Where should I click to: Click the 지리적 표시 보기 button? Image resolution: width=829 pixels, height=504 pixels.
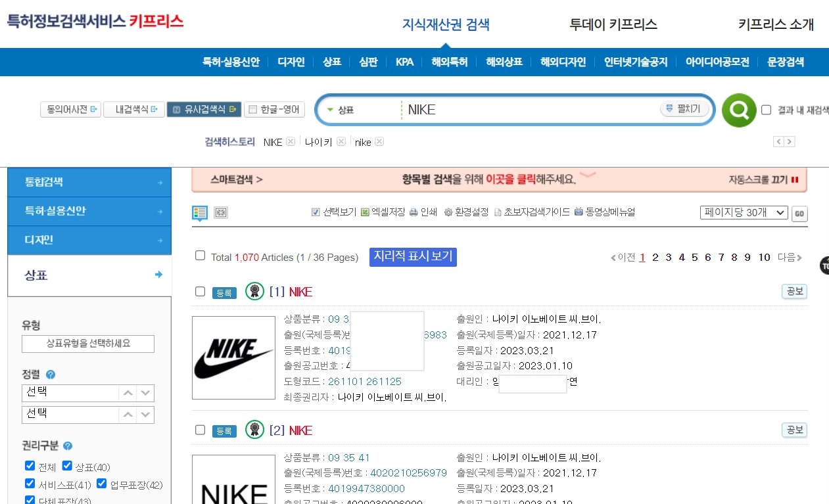click(x=412, y=257)
